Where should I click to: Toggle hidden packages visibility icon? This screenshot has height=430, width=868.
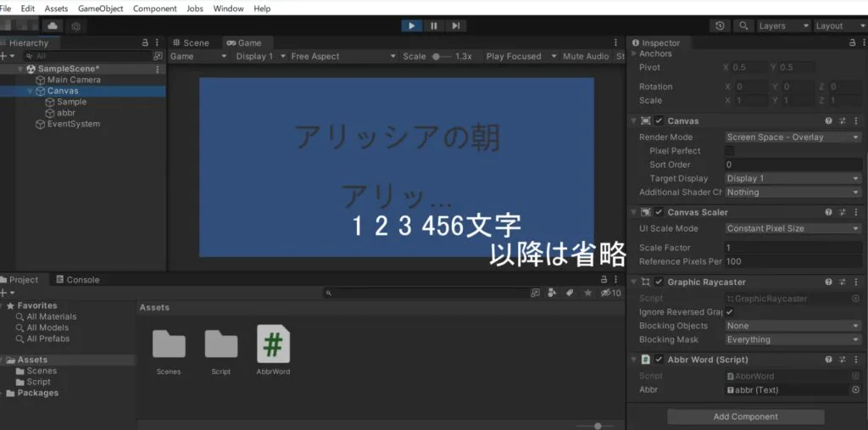(611, 293)
